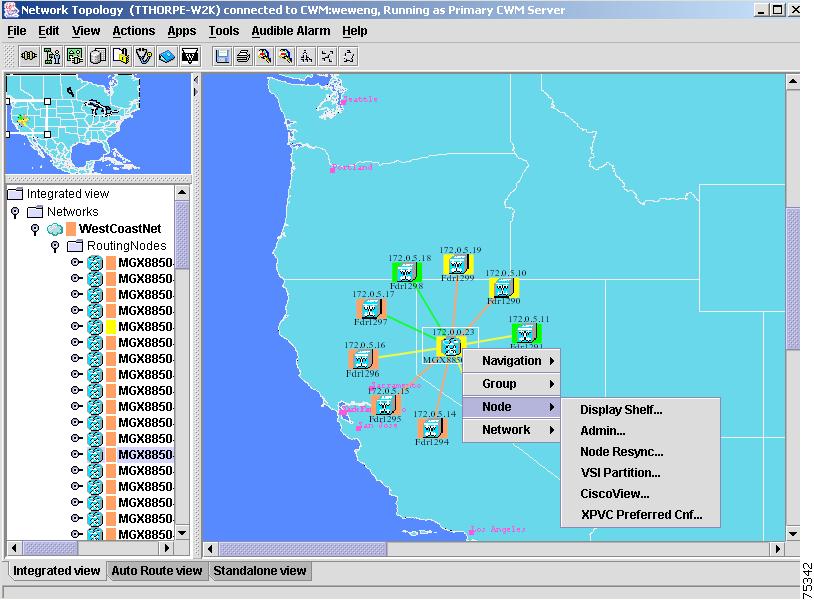The width and height of the screenshot is (814, 600).
Task: Open the padlock security toolbar icon
Action: [121, 56]
